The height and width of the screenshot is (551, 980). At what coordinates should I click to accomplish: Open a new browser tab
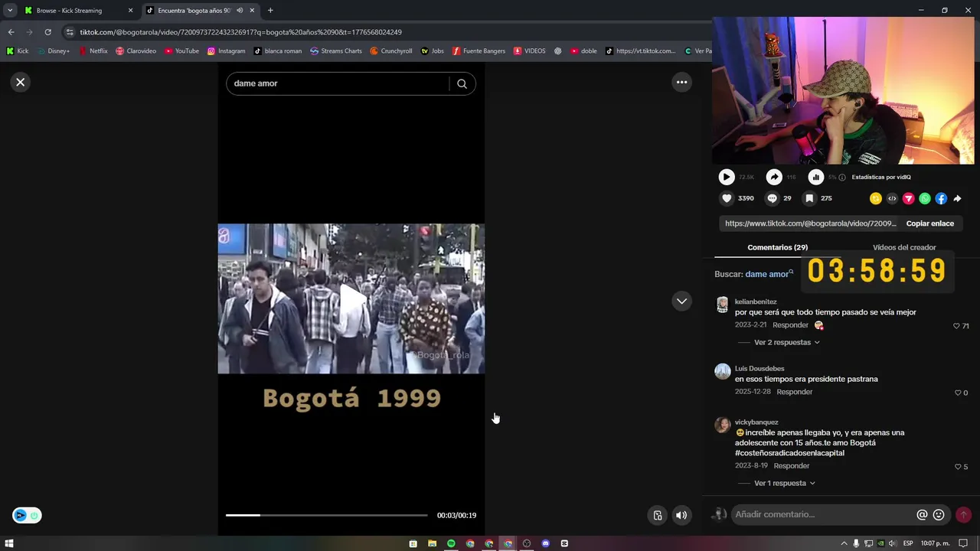[270, 11]
